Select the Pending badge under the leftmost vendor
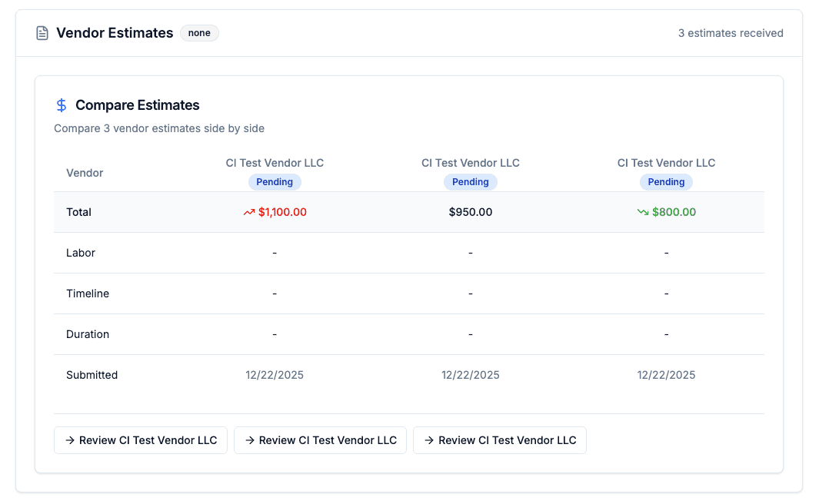Image resolution: width=819 pixels, height=504 pixels. (x=275, y=182)
